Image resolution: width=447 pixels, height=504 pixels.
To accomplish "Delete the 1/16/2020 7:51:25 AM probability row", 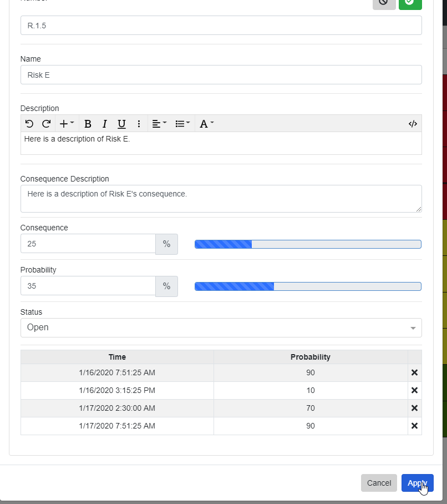I will (414, 373).
